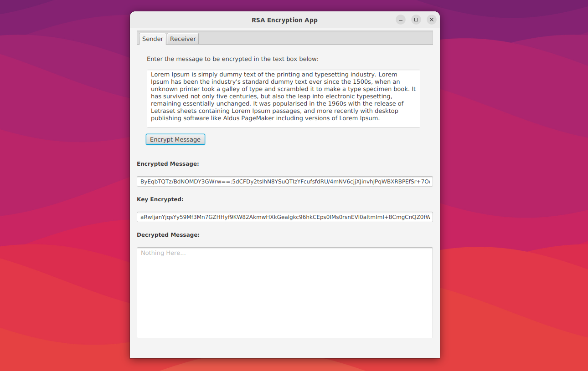Viewport: 588px width, 371px height.
Task: Switch to the Receiver tab
Action: [183, 39]
